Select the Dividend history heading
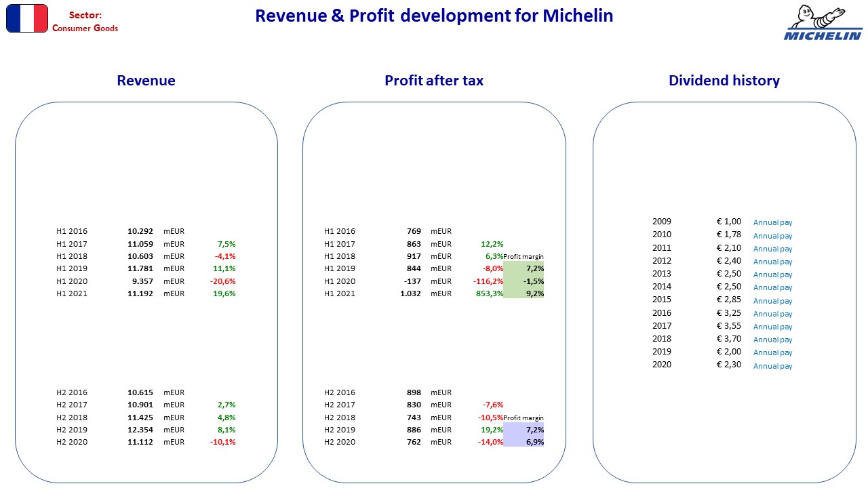 coord(724,81)
